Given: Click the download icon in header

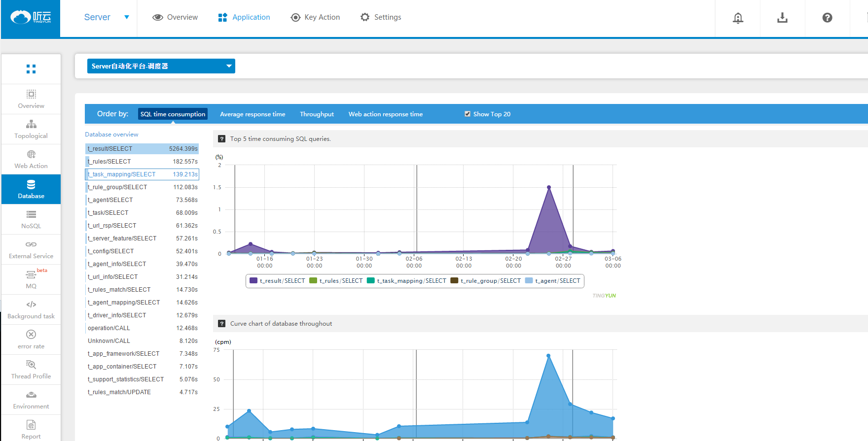Looking at the screenshot, I should click(782, 18).
